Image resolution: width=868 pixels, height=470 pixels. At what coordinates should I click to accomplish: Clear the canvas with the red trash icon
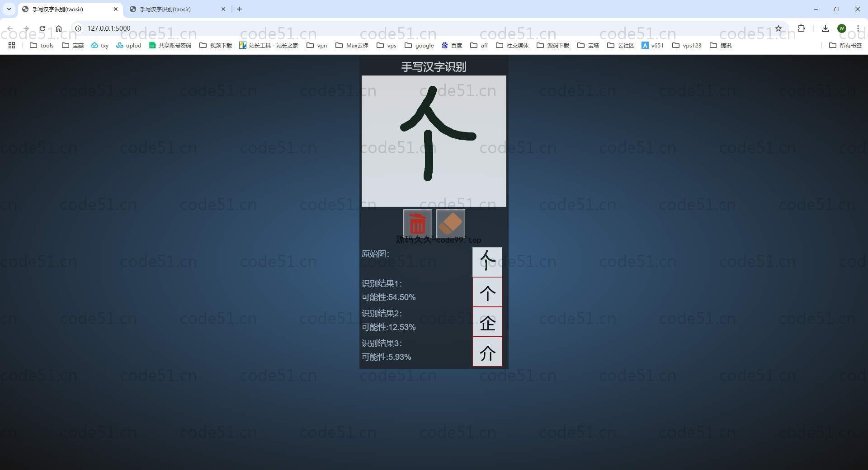[417, 223]
